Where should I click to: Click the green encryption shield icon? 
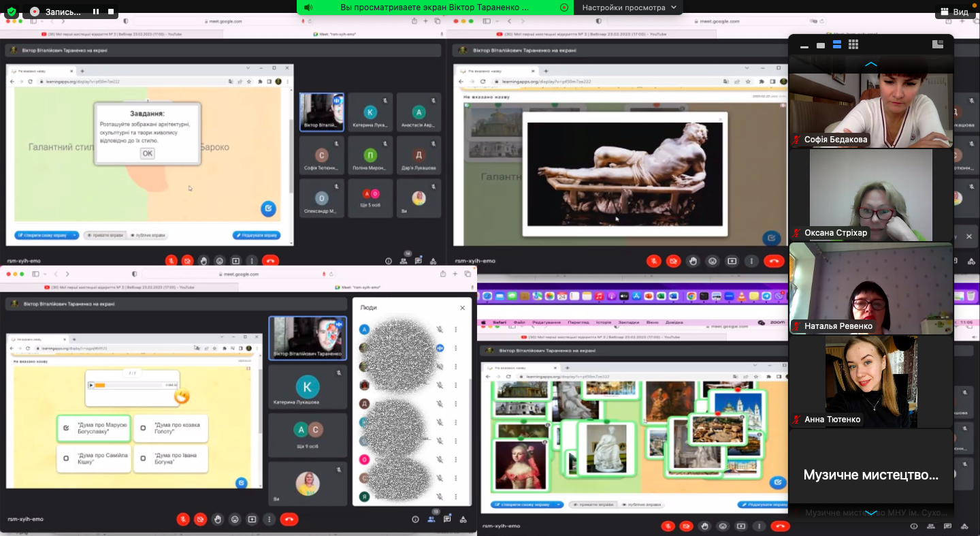12,12
